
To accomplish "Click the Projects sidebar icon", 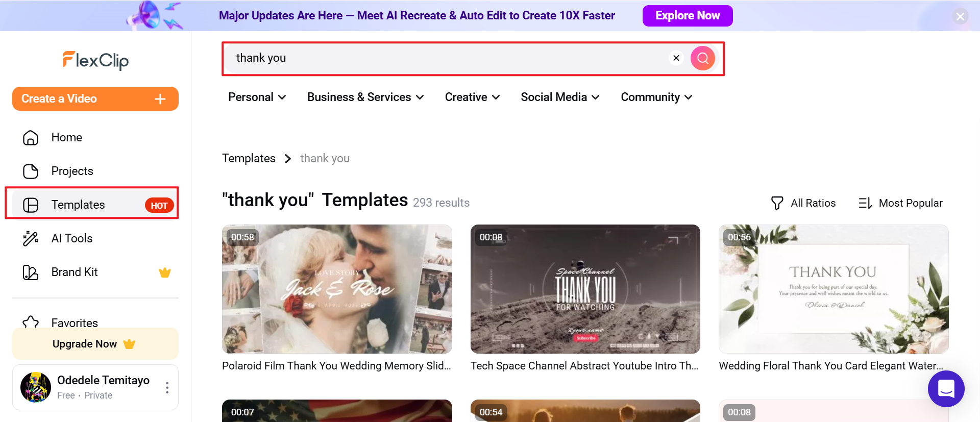I will (x=31, y=171).
